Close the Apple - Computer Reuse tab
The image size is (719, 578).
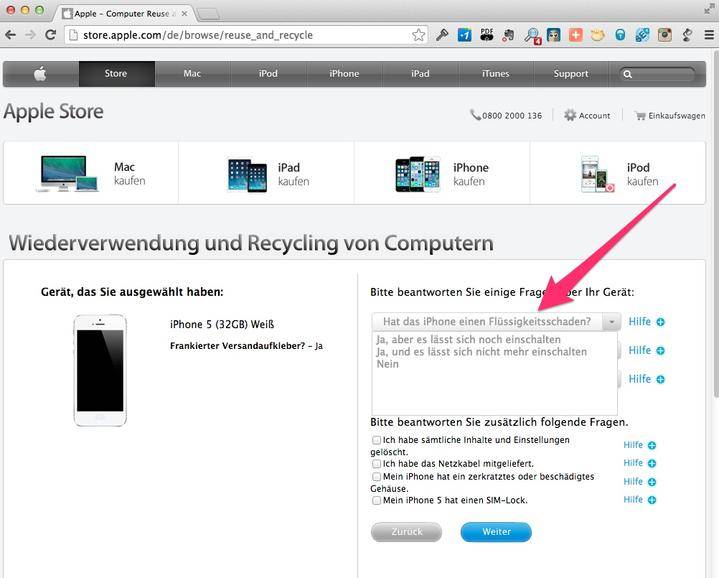coord(184,14)
